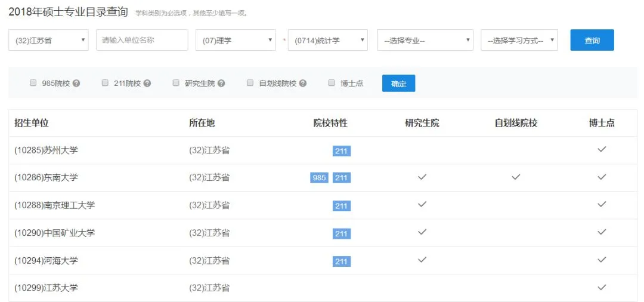Open (10285)苏州大学 entry
The width and height of the screenshot is (644, 302).
pyautogui.click(x=46, y=150)
